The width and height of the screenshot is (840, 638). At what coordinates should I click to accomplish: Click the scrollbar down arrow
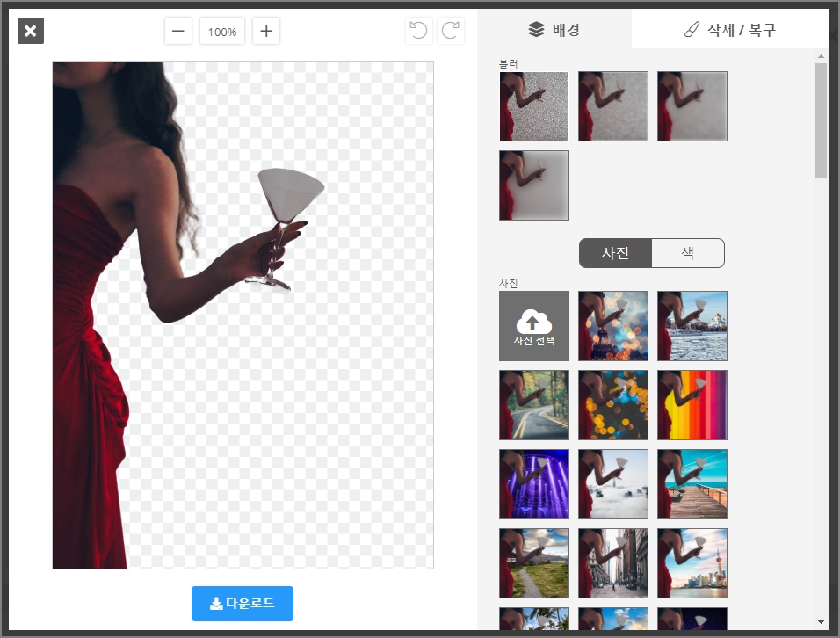click(821, 622)
